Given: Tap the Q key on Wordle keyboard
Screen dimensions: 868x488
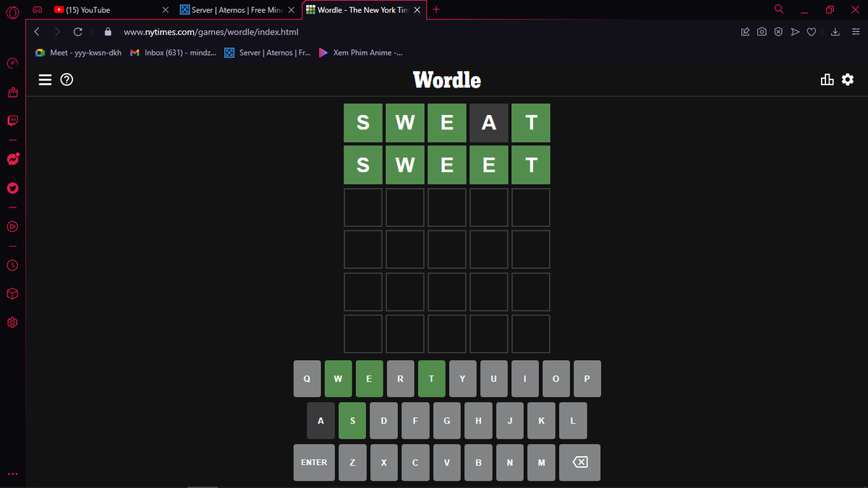Looking at the screenshot, I should 307,379.
